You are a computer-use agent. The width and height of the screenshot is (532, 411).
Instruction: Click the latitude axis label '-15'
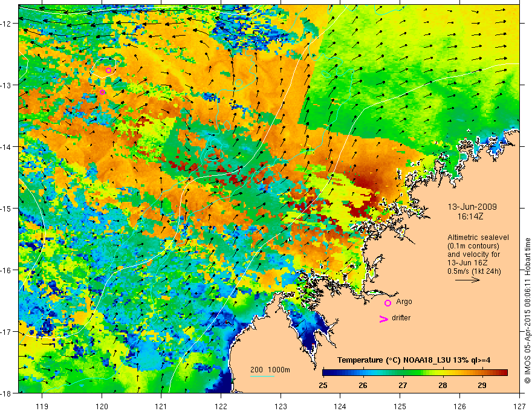coord(6,208)
